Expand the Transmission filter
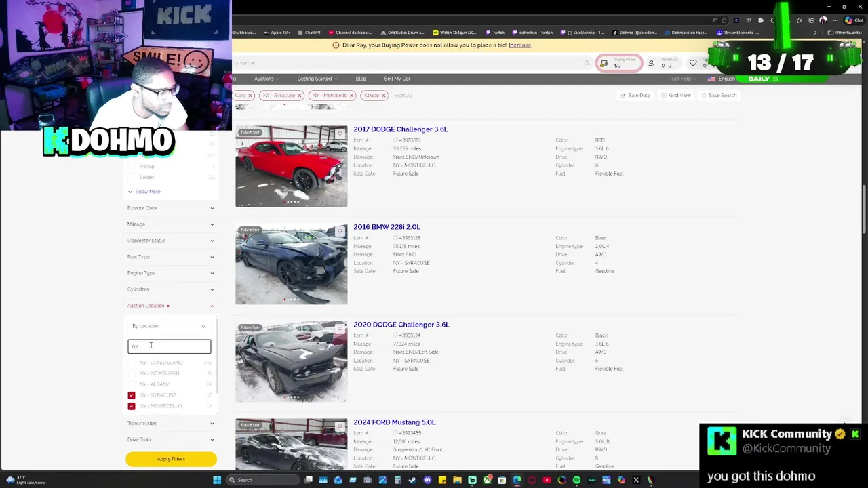Image resolution: width=868 pixels, height=488 pixels. click(x=171, y=423)
